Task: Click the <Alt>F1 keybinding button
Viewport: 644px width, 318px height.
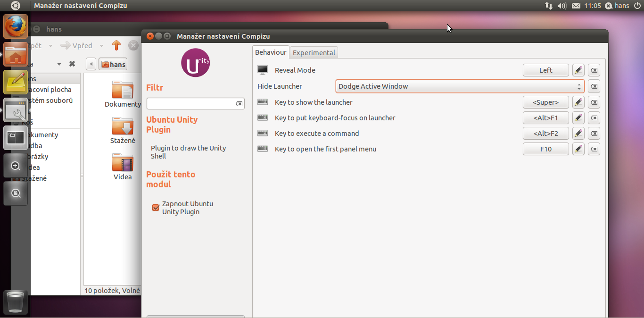Action: click(x=545, y=118)
